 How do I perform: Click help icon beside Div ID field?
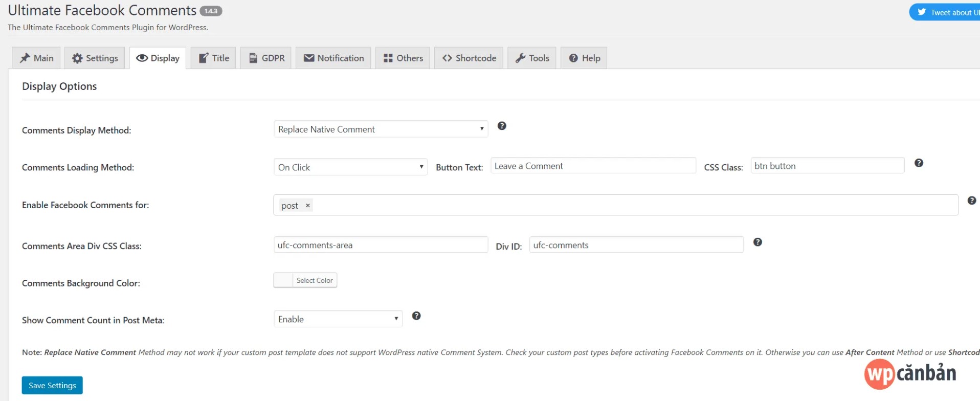click(758, 242)
